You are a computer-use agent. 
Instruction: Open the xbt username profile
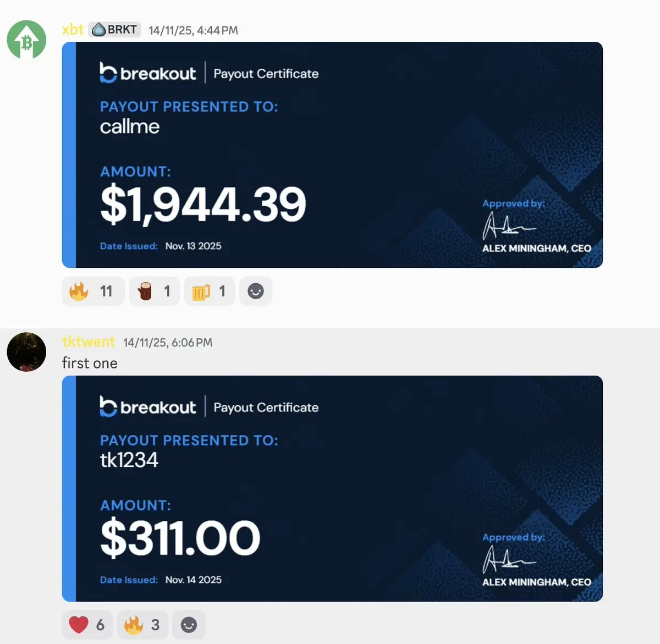tap(73, 30)
